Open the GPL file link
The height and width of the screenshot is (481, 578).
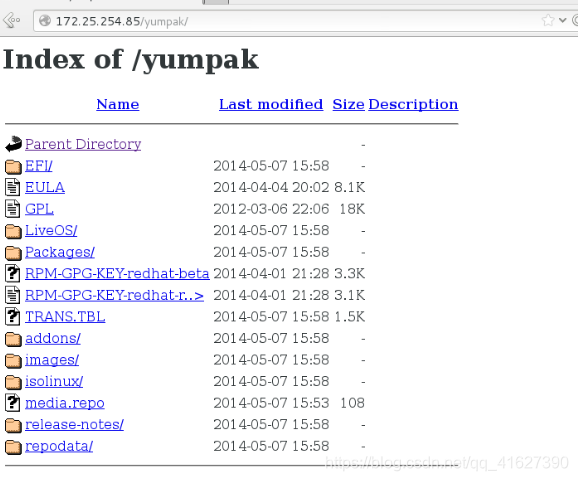[x=39, y=209]
